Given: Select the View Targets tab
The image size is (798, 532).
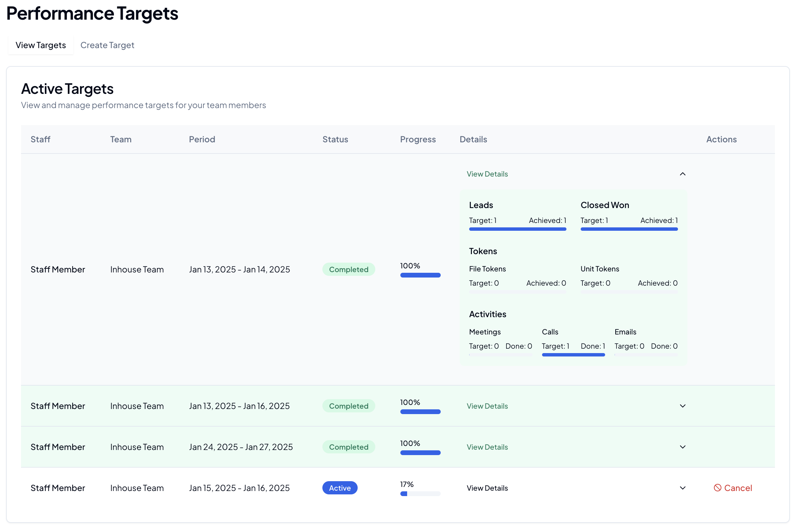Looking at the screenshot, I should 40,45.
